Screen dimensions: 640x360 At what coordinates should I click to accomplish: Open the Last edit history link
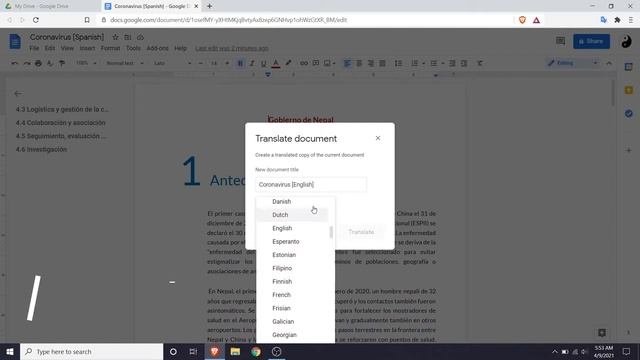(231, 48)
